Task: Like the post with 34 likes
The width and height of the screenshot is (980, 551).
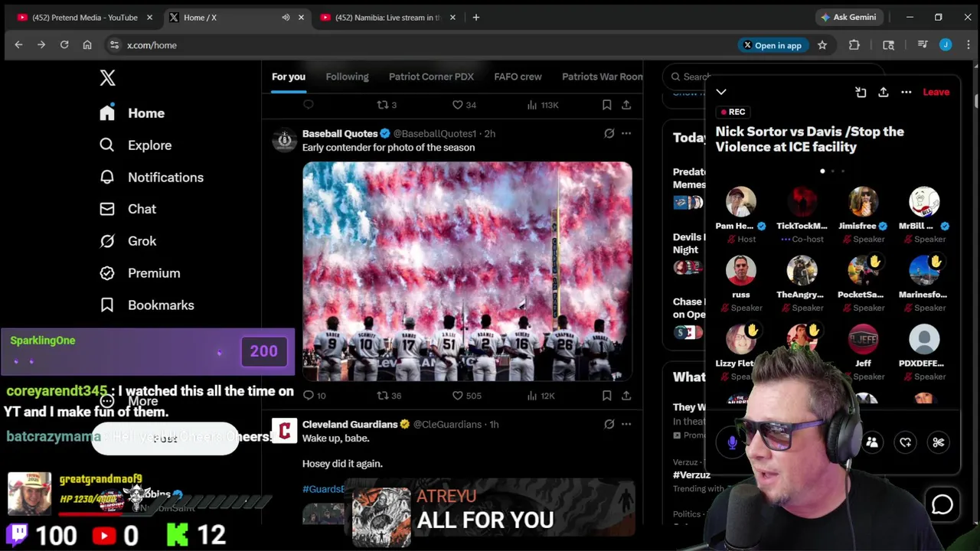Action: click(x=458, y=105)
